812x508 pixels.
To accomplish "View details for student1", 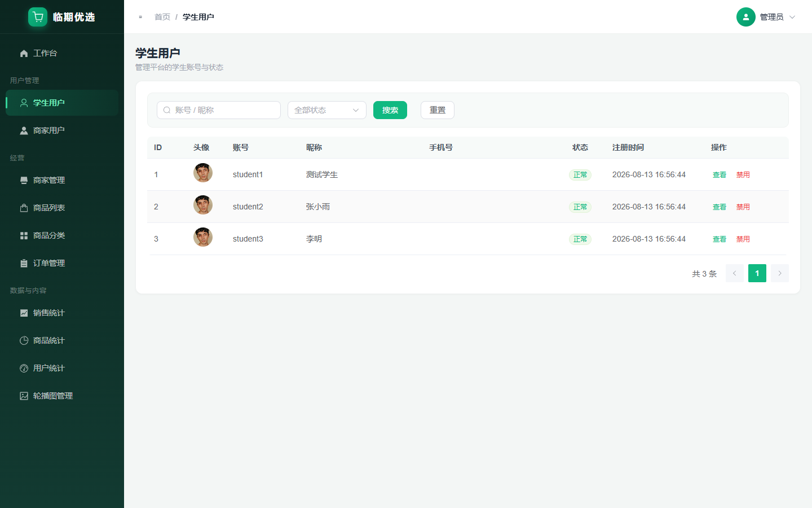I will click(x=720, y=175).
